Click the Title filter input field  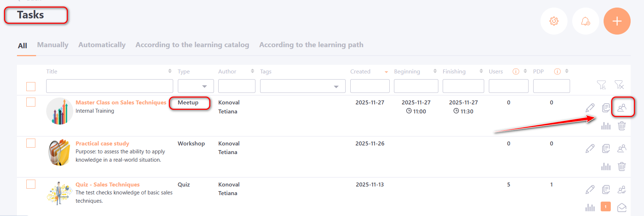pyautogui.click(x=109, y=86)
